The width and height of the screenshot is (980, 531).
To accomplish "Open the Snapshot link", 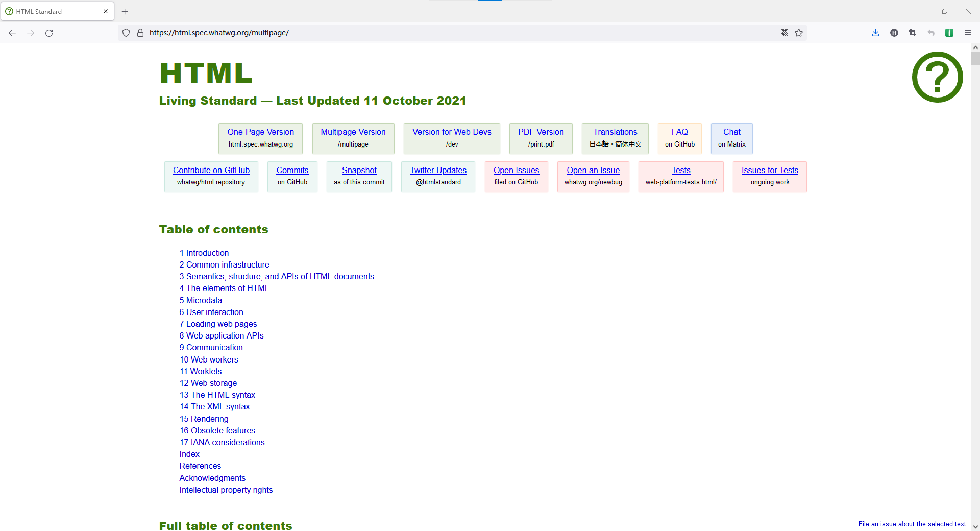I will pos(359,170).
